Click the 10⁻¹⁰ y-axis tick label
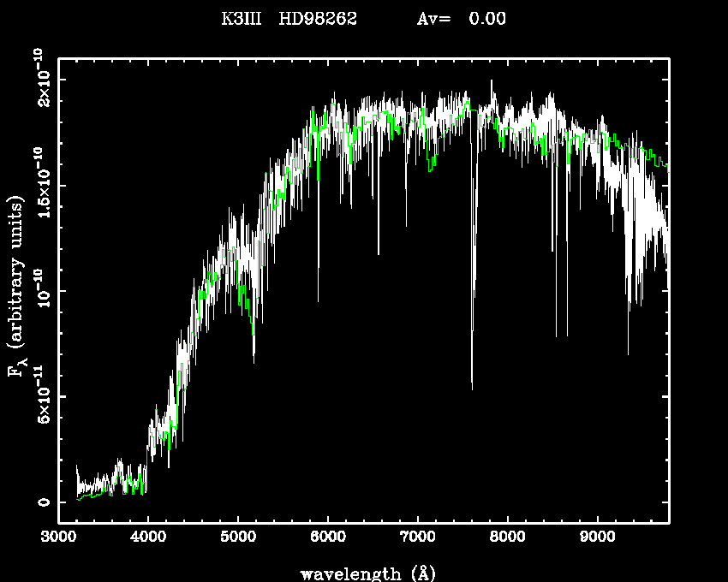 [41, 290]
